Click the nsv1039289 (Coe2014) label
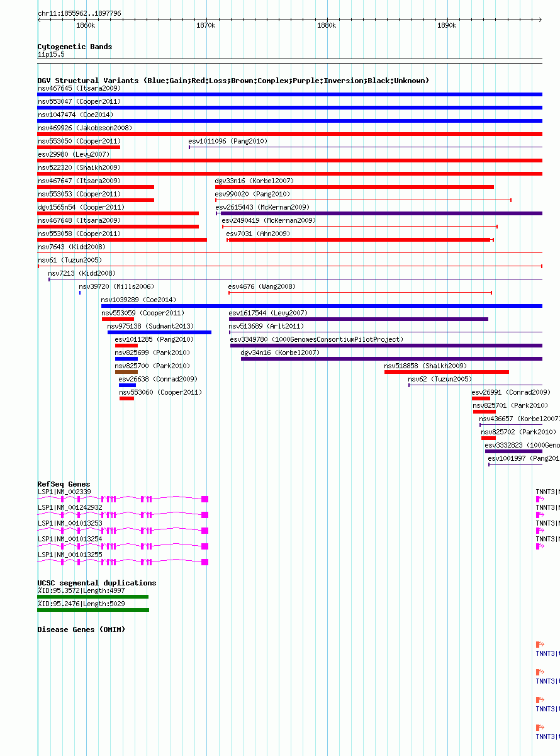This screenshot has height=756, width=560. [138, 300]
